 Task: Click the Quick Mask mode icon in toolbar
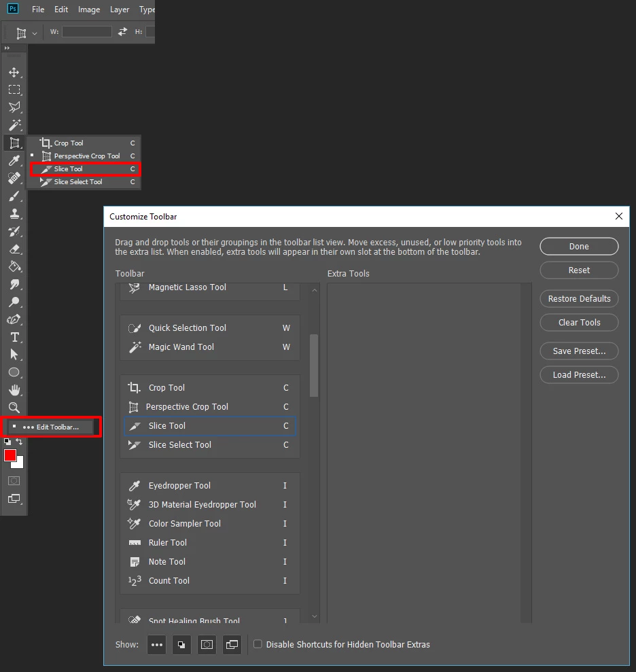point(14,481)
